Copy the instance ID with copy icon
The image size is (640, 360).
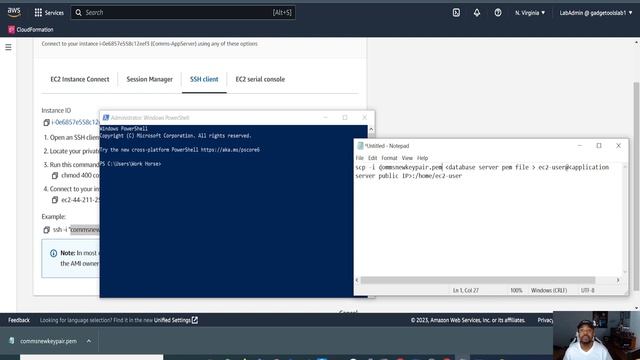tap(46, 122)
